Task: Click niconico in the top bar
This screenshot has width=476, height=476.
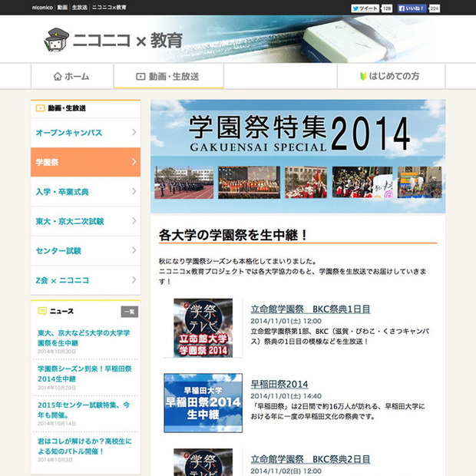Action: tap(42, 7)
